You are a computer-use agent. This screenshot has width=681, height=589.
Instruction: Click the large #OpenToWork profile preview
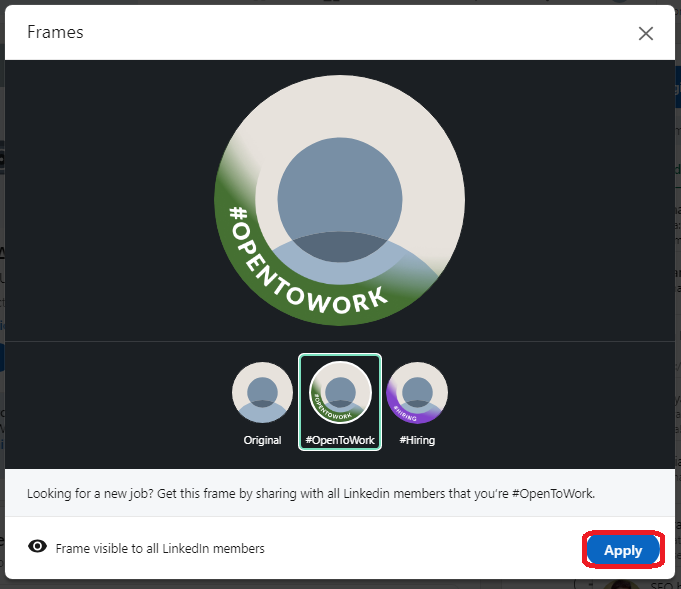pos(340,200)
